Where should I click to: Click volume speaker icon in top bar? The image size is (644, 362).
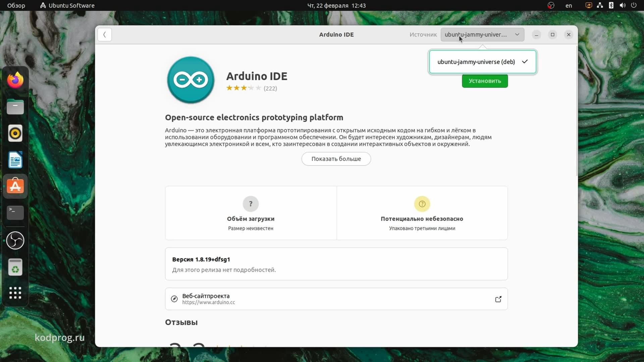[623, 5]
